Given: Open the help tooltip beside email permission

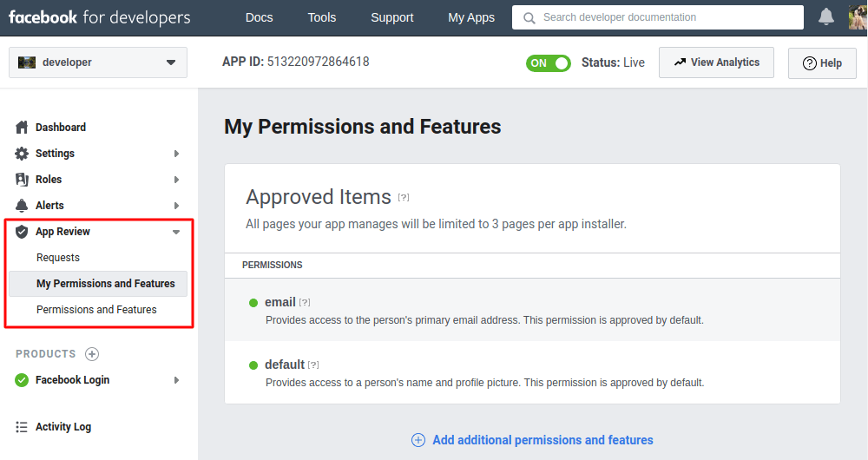Looking at the screenshot, I should coord(305,302).
